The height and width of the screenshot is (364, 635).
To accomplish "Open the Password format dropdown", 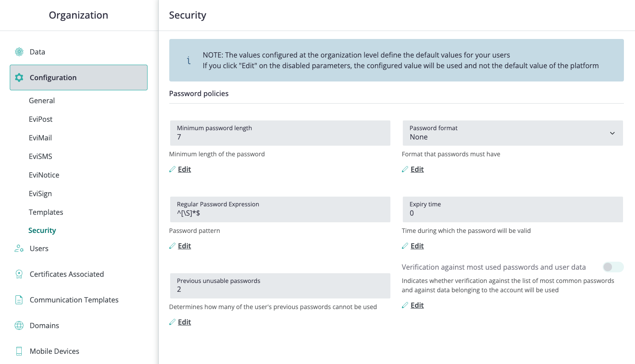I will (512, 133).
